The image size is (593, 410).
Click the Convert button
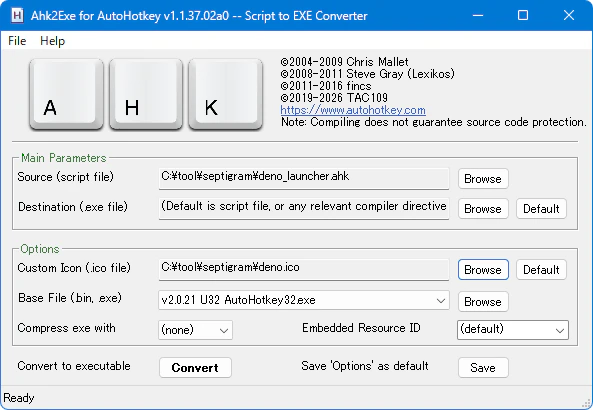195,368
